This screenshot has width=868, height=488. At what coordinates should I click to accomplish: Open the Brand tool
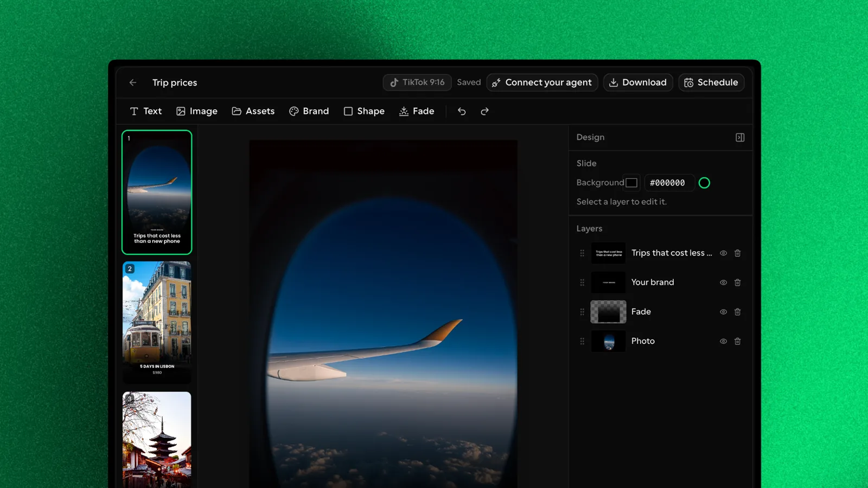[x=309, y=111]
